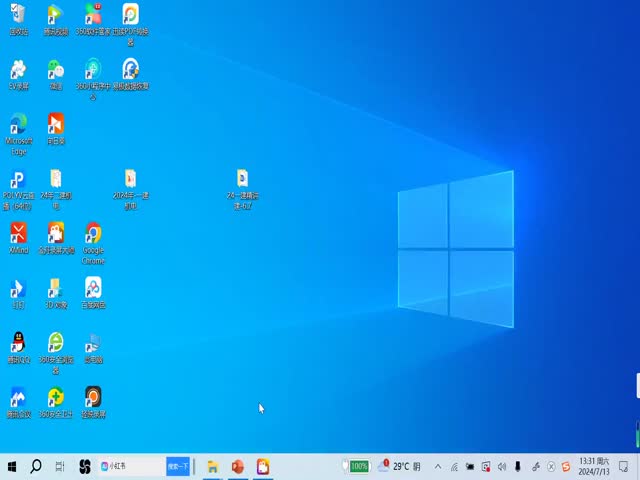This screenshot has width=640, height=480.
Task: Open the WeChat desktop shortcut
Action: (x=56, y=70)
